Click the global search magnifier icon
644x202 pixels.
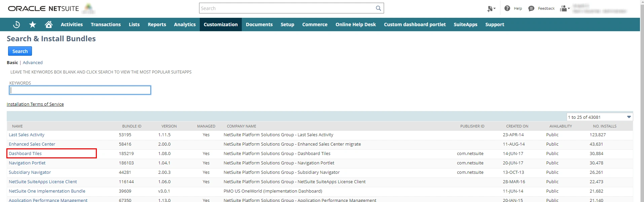(x=378, y=8)
